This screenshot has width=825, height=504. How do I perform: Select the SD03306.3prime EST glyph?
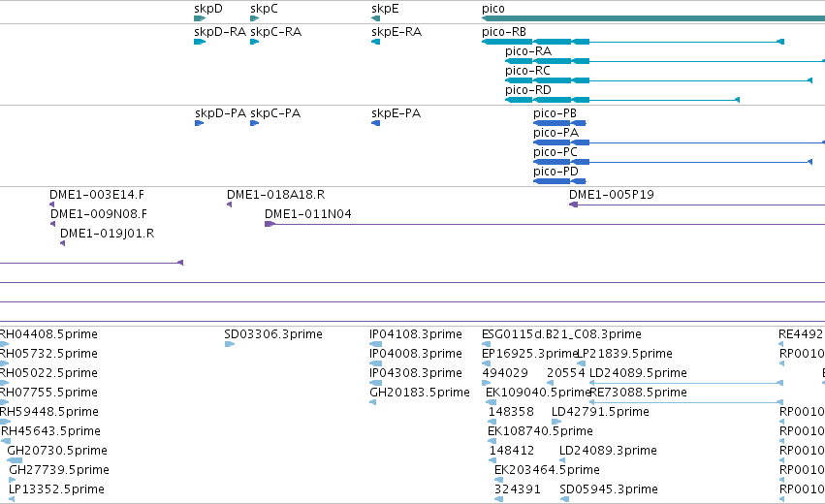tap(230, 344)
